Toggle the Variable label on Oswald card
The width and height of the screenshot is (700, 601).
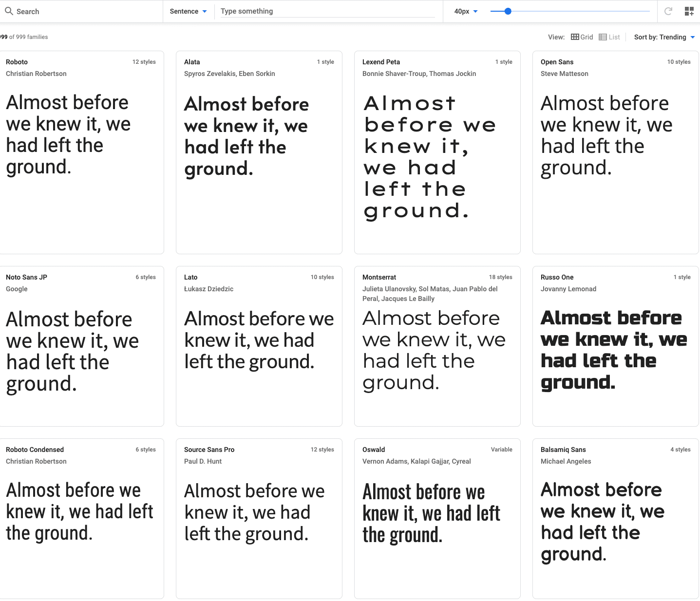(502, 449)
